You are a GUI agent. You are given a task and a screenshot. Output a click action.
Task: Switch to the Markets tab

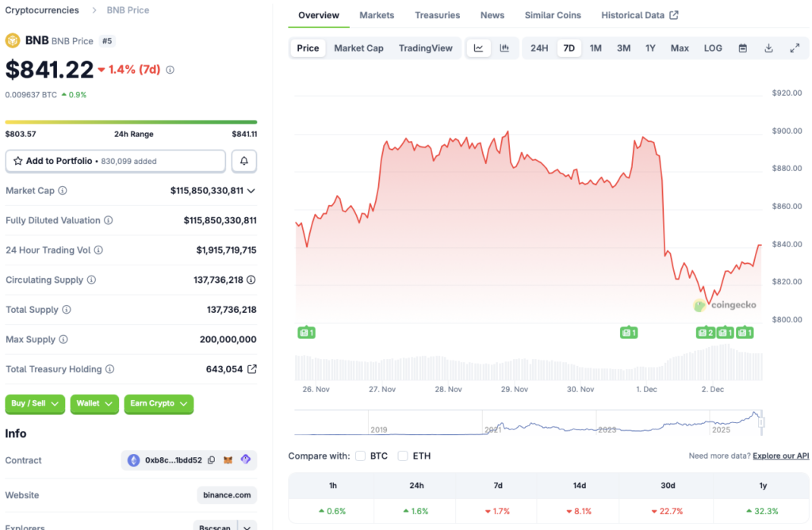click(x=377, y=14)
